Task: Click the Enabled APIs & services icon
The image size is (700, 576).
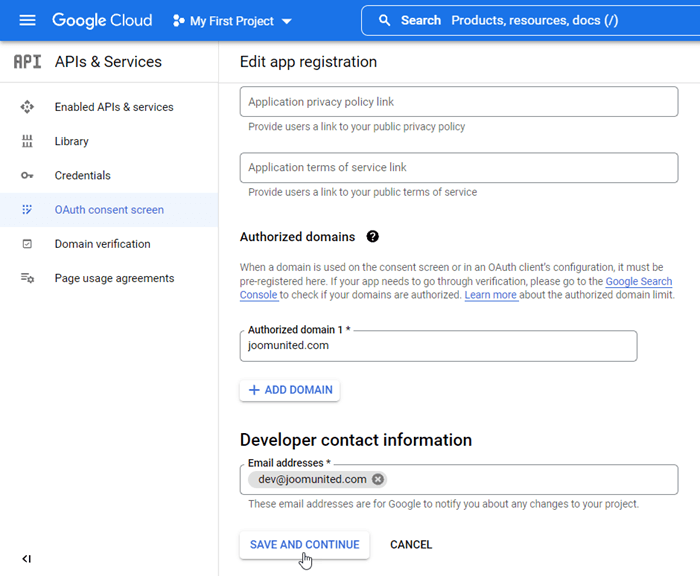Action: [27, 107]
